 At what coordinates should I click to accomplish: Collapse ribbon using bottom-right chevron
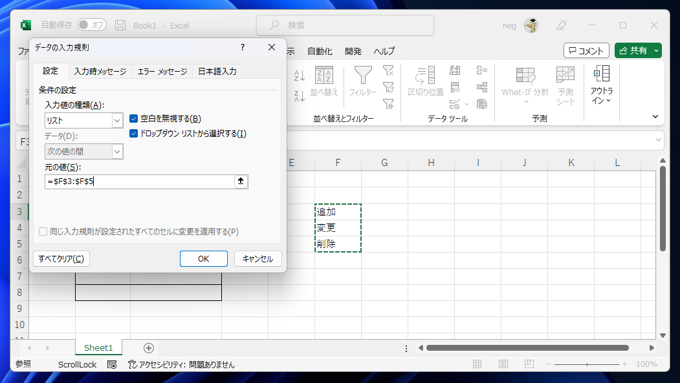655,116
